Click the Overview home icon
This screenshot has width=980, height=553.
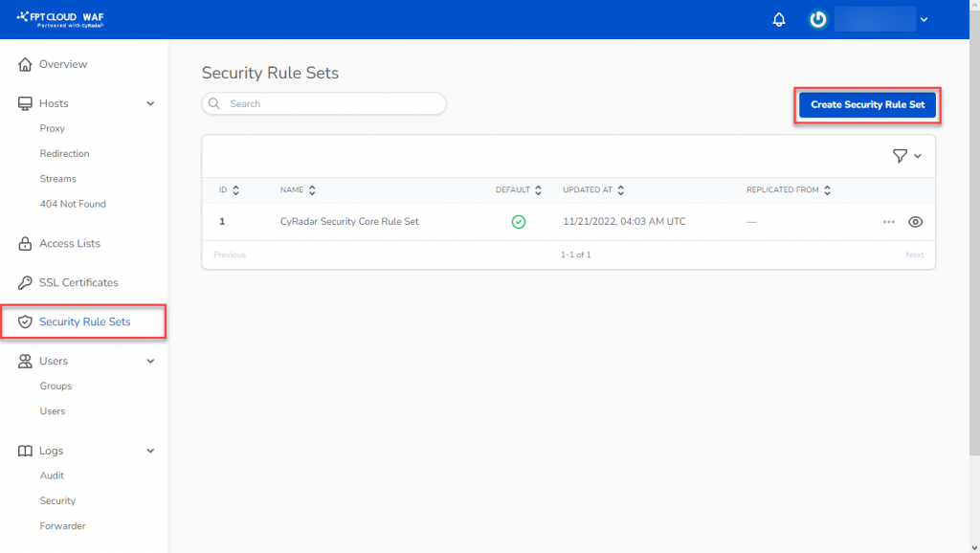pyautogui.click(x=26, y=64)
